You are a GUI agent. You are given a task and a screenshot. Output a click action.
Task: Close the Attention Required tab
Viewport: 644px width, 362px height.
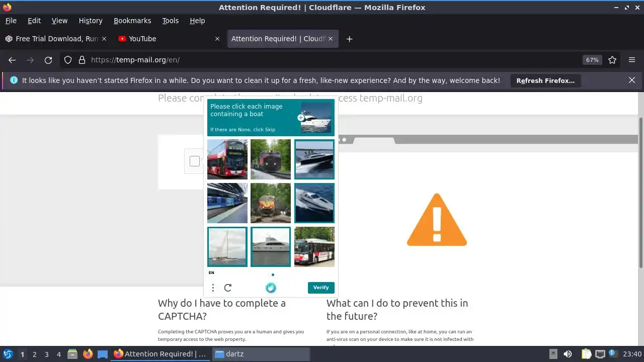click(331, 39)
